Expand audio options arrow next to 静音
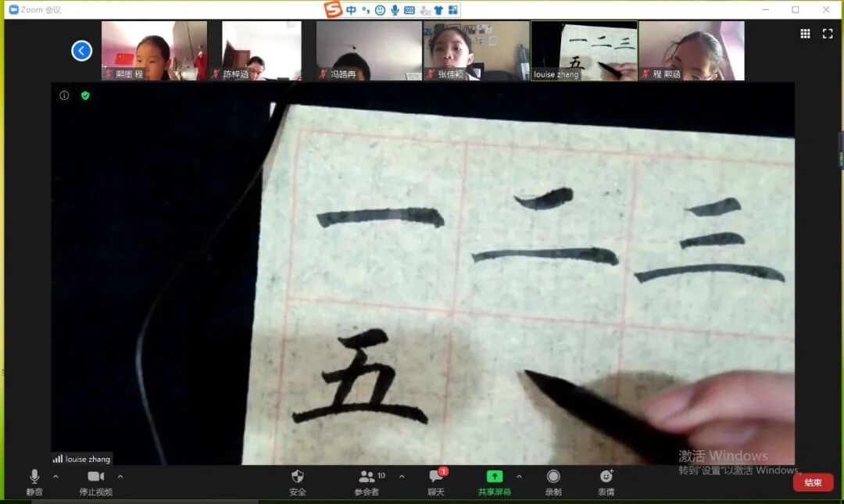This screenshot has height=504, width=844. pyautogui.click(x=56, y=477)
